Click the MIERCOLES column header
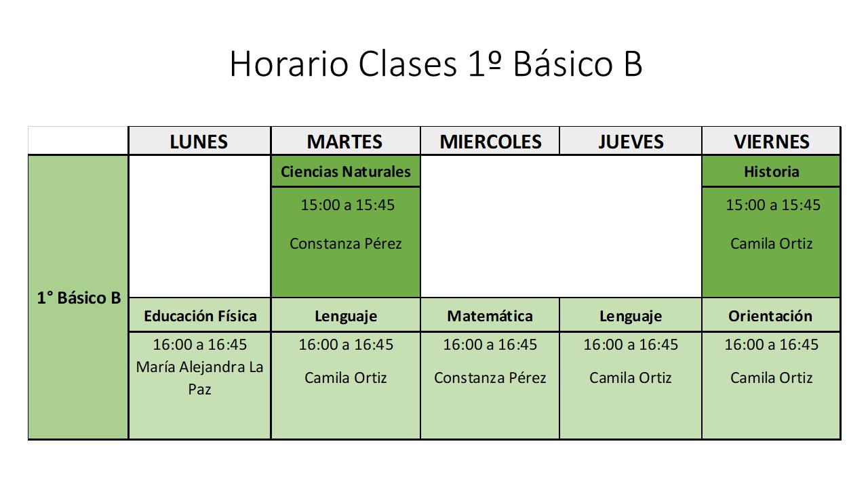 tap(490, 142)
